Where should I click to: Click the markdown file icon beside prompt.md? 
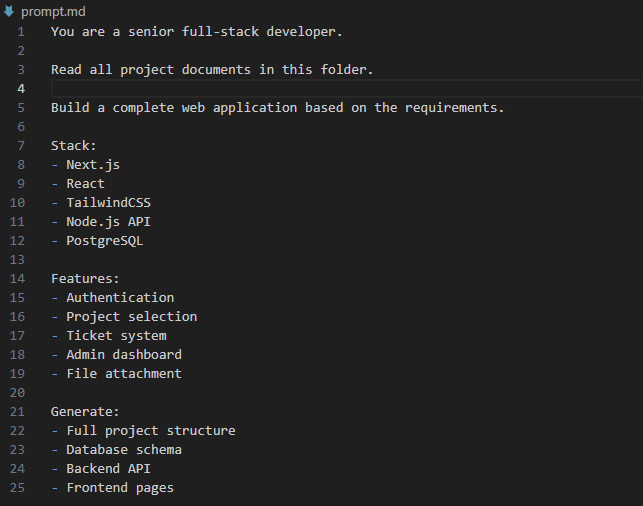point(9,11)
